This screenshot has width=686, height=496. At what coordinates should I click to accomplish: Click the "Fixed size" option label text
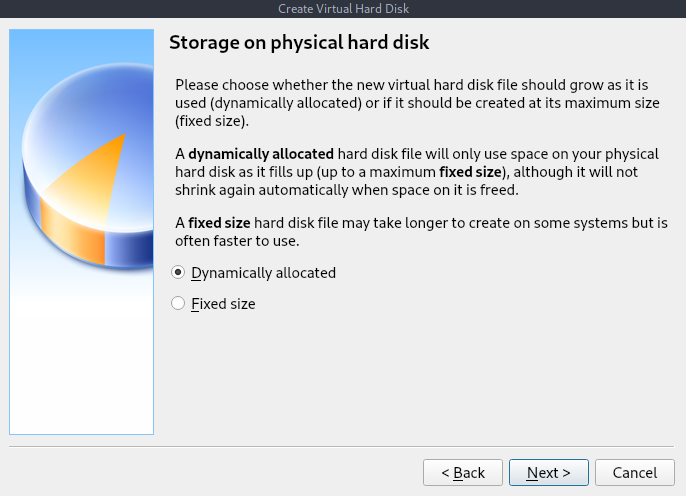point(223,303)
